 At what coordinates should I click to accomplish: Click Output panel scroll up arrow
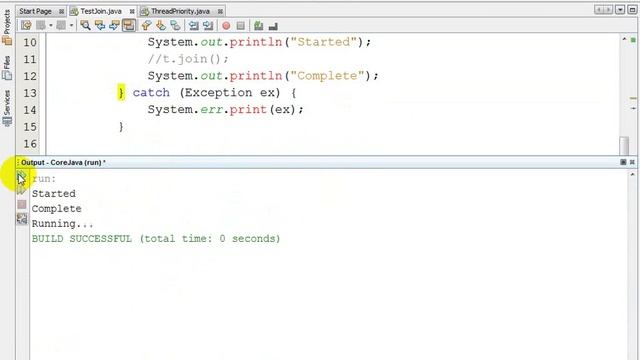click(x=632, y=174)
